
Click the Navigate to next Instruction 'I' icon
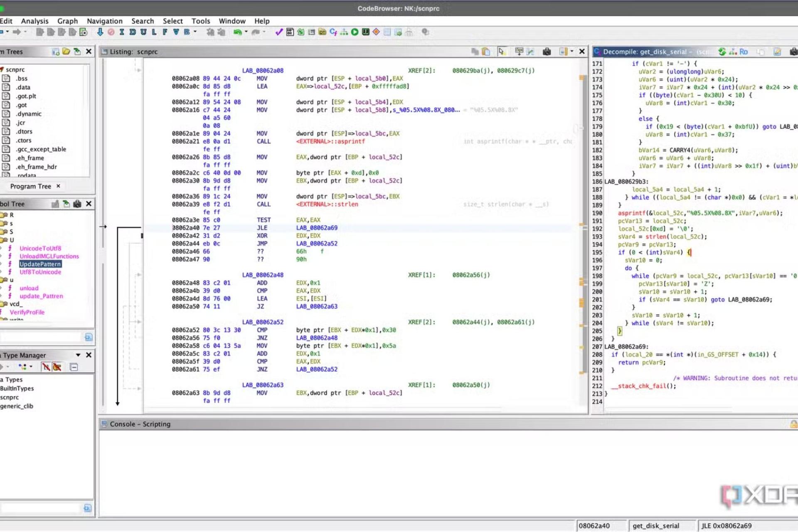tap(122, 32)
